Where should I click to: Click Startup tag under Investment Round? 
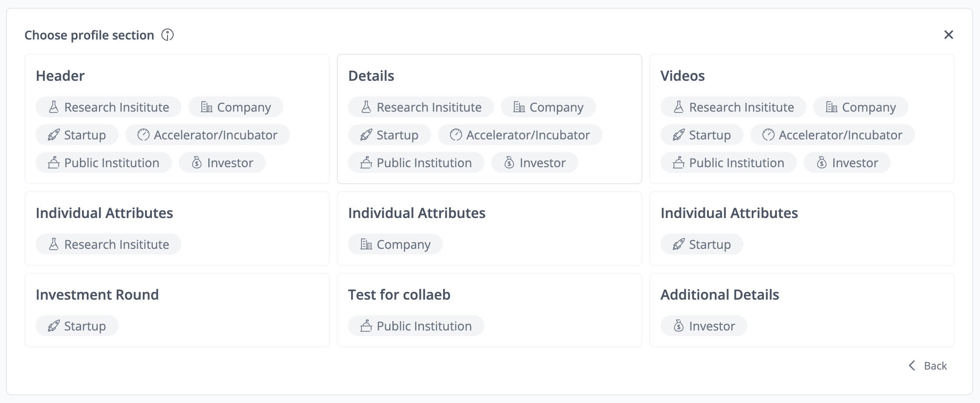(77, 326)
